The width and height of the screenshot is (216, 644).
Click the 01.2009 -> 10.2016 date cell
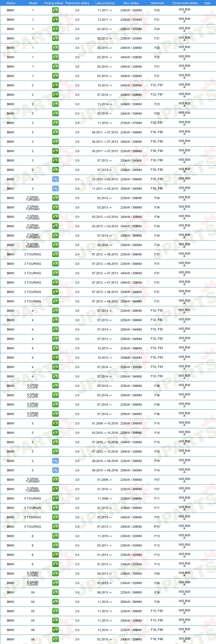pyautogui.click(x=105, y=423)
